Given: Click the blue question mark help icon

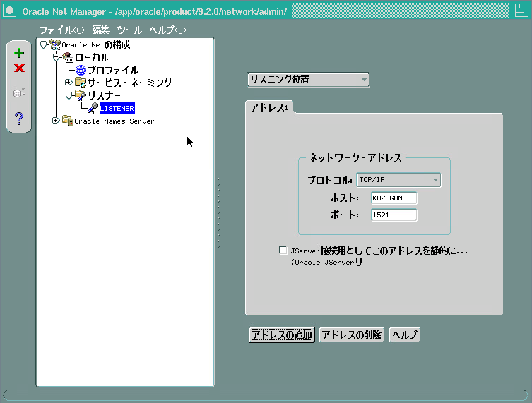Looking at the screenshot, I should pyautogui.click(x=19, y=119).
